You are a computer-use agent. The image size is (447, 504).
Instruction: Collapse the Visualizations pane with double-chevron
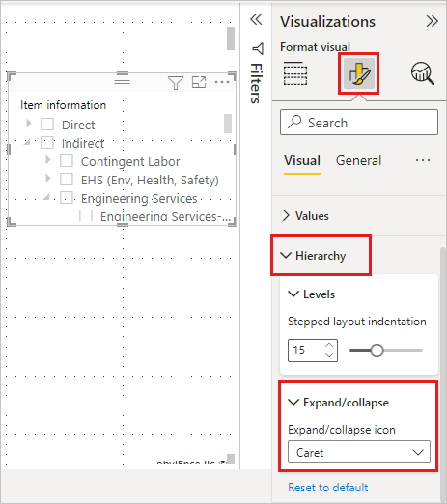point(432,21)
